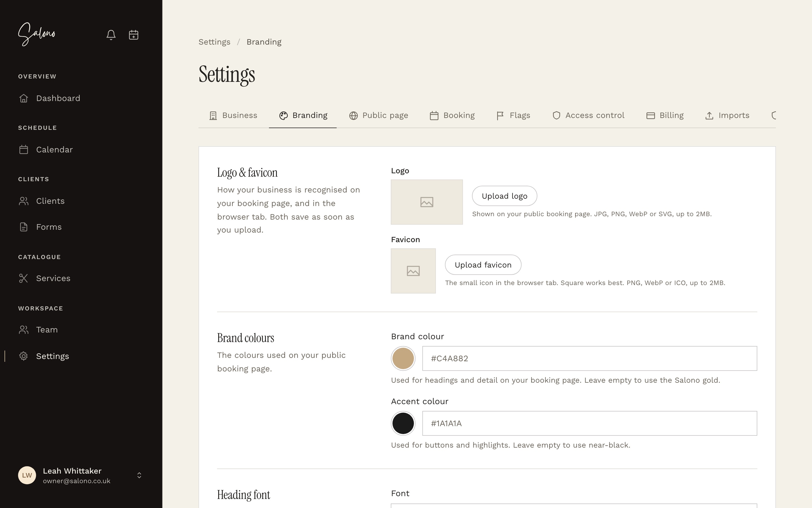Open the Imports tab
The height and width of the screenshot is (508, 812).
pos(727,116)
